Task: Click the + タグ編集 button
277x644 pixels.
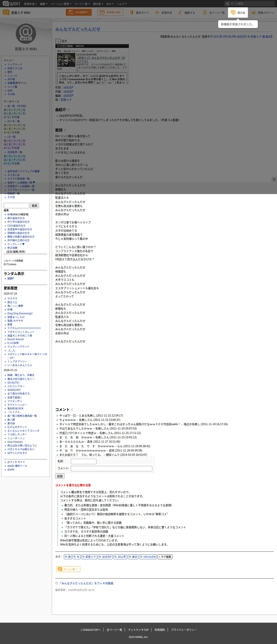Action: (165, 557)
